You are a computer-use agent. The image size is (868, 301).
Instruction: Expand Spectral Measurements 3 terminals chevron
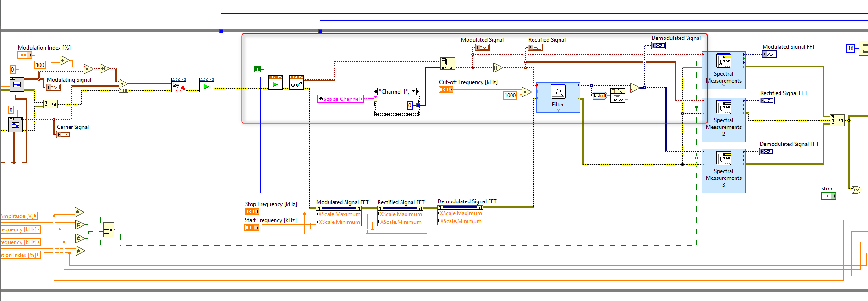tap(724, 190)
